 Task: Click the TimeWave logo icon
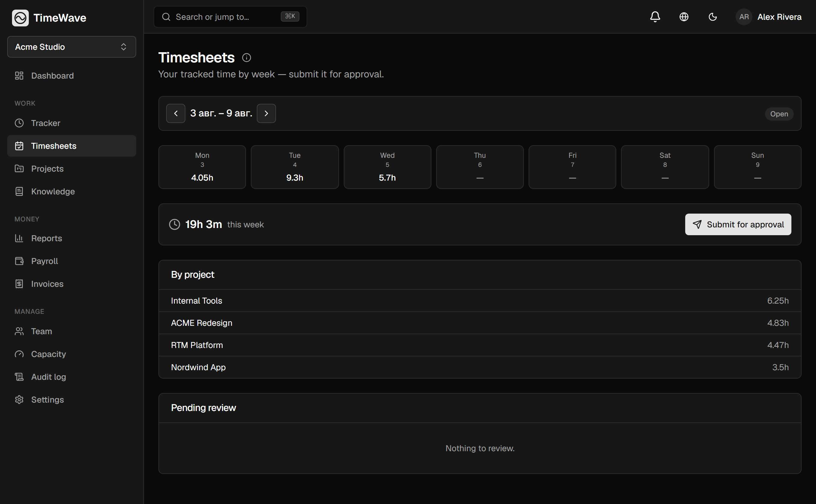[20, 18]
